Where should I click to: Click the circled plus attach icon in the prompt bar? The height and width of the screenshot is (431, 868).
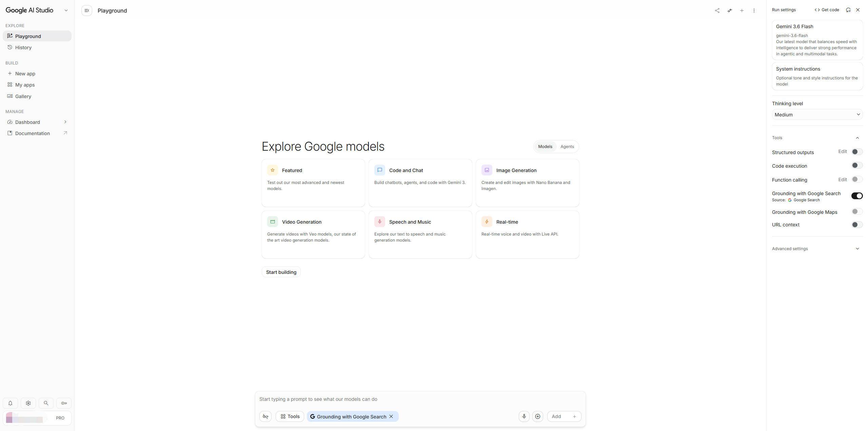pos(537,416)
